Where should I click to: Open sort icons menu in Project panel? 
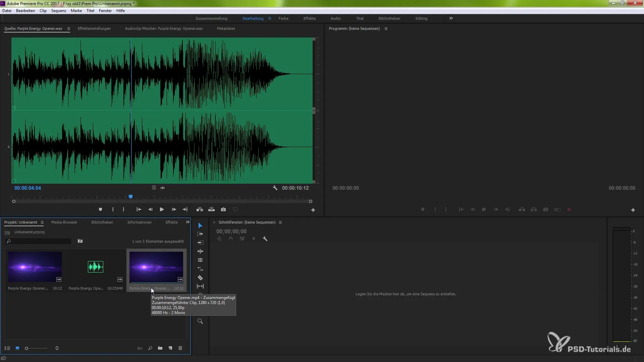[57, 348]
